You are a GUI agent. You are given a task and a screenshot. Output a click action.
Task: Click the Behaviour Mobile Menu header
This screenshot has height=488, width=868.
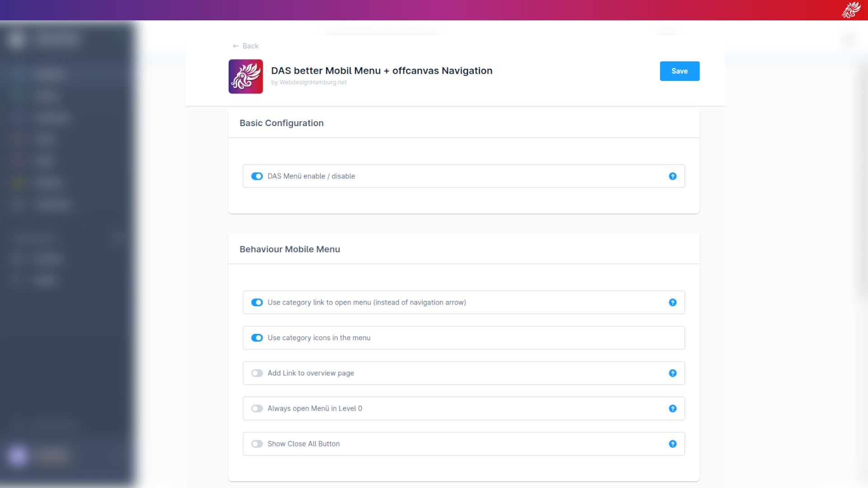(289, 249)
